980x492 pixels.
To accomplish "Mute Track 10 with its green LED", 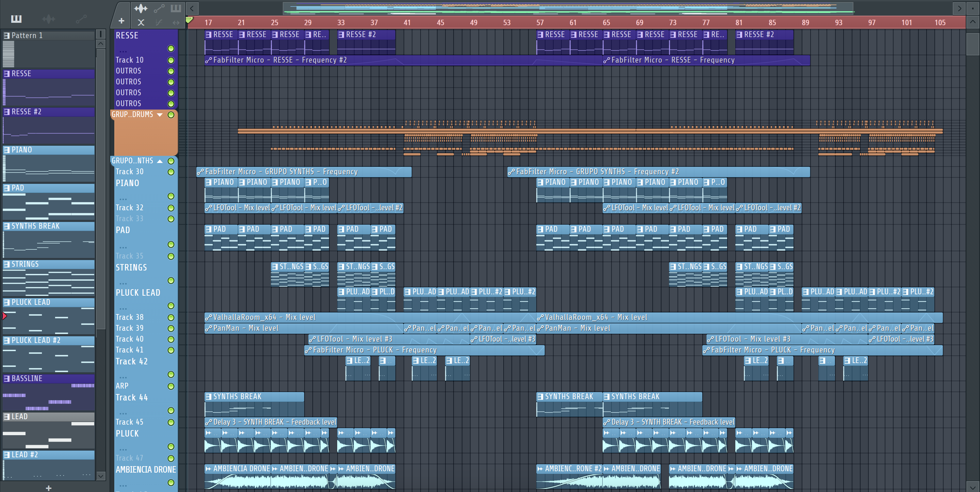I will click(x=171, y=60).
